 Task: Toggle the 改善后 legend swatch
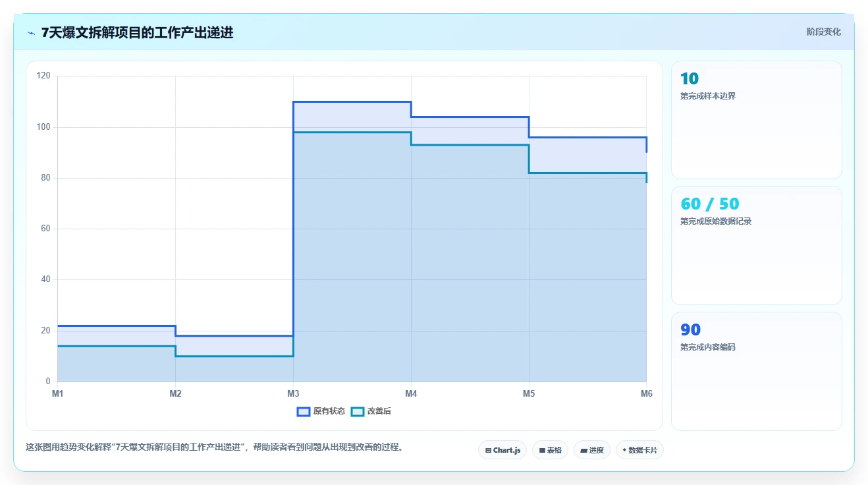tap(358, 411)
